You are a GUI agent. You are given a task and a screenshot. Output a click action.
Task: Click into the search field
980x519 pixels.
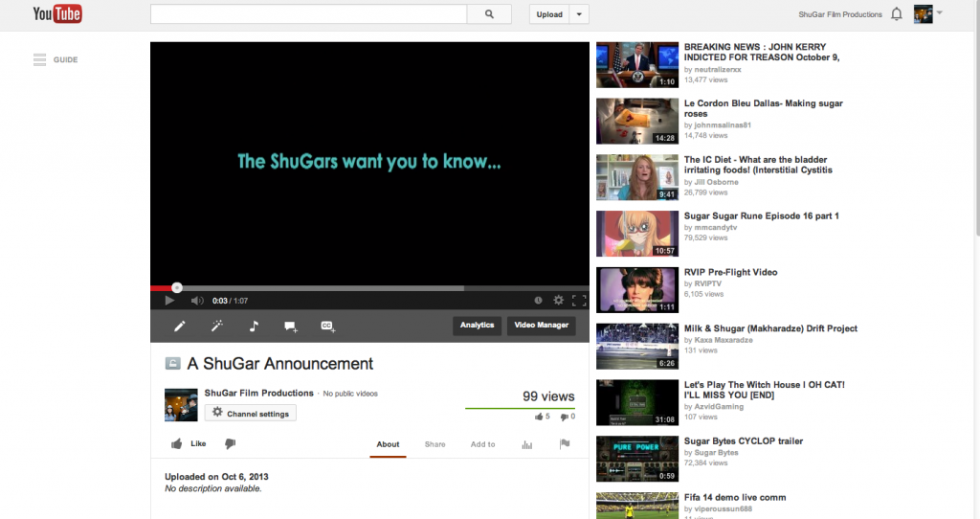(x=309, y=14)
